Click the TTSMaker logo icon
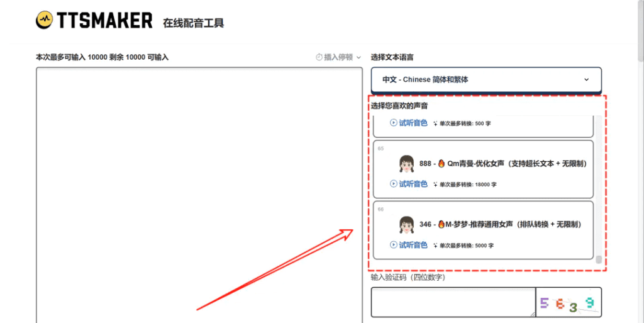Image resolution: width=644 pixels, height=323 pixels. point(45,20)
